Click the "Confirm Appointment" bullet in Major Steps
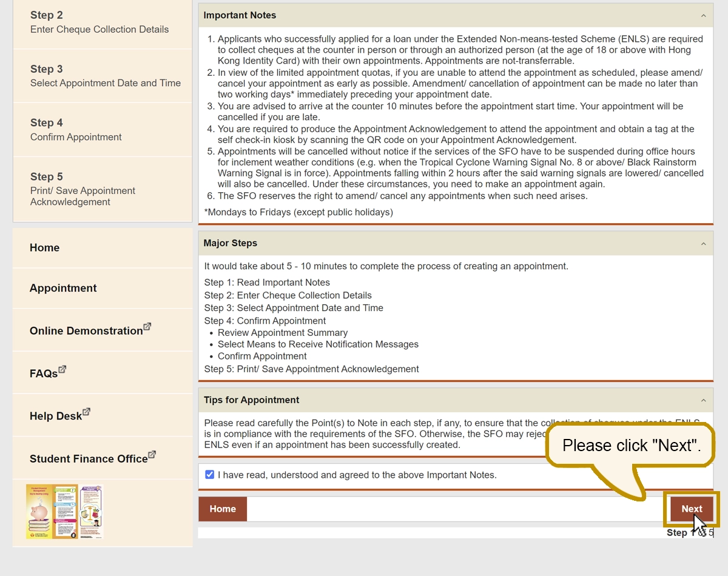Image resolution: width=728 pixels, height=576 pixels. pyautogui.click(x=262, y=356)
